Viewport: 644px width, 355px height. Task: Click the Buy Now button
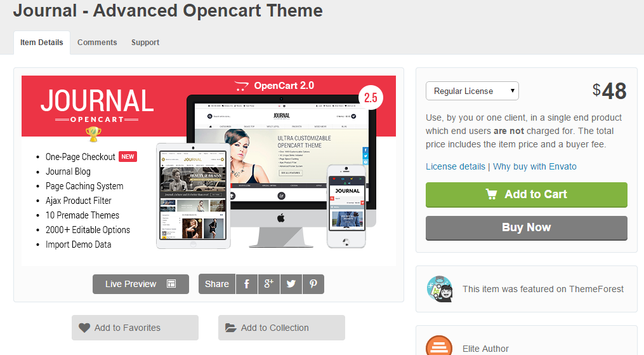pyautogui.click(x=526, y=227)
